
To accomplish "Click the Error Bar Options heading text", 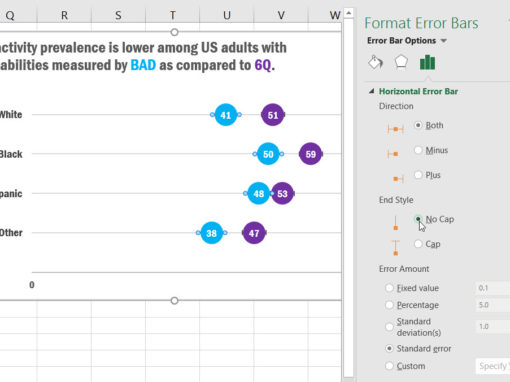I will pyautogui.click(x=401, y=41).
